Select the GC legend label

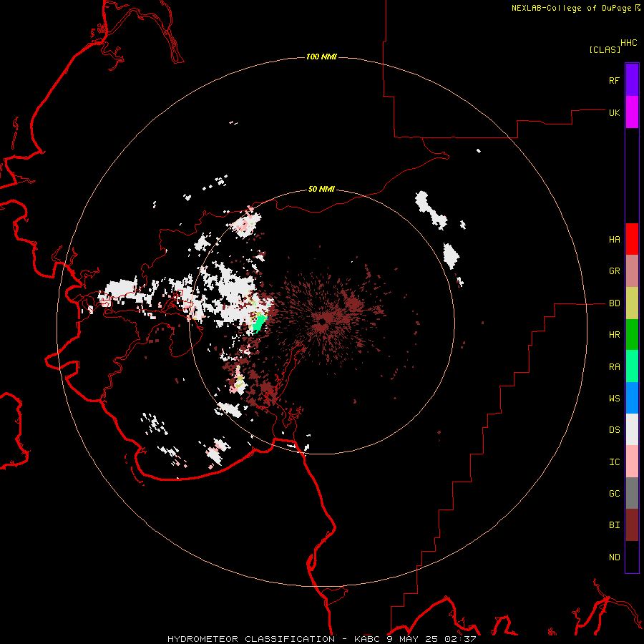click(614, 494)
